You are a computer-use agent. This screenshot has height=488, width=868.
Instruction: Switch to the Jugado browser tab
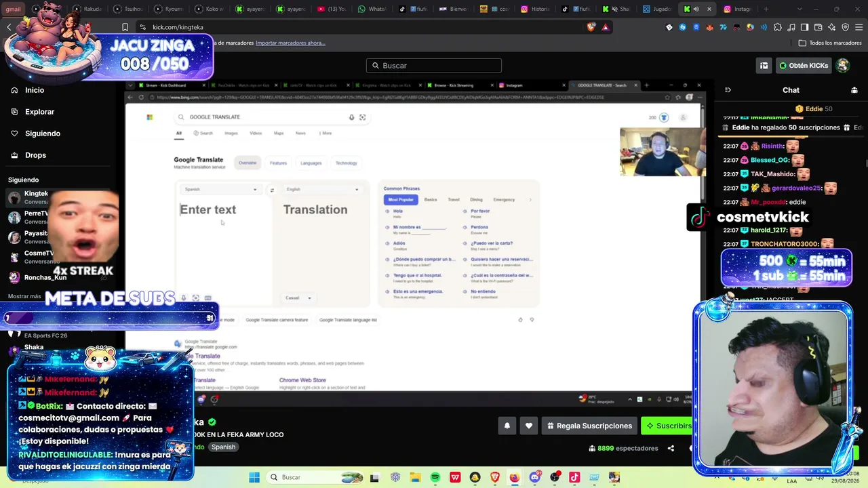click(x=657, y=9)
